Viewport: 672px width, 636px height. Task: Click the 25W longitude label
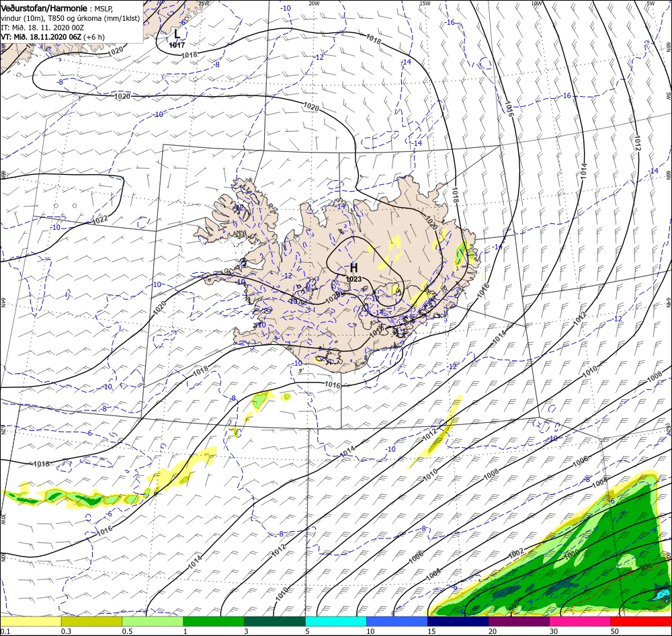pyautogui.click(x=204, y=3)
